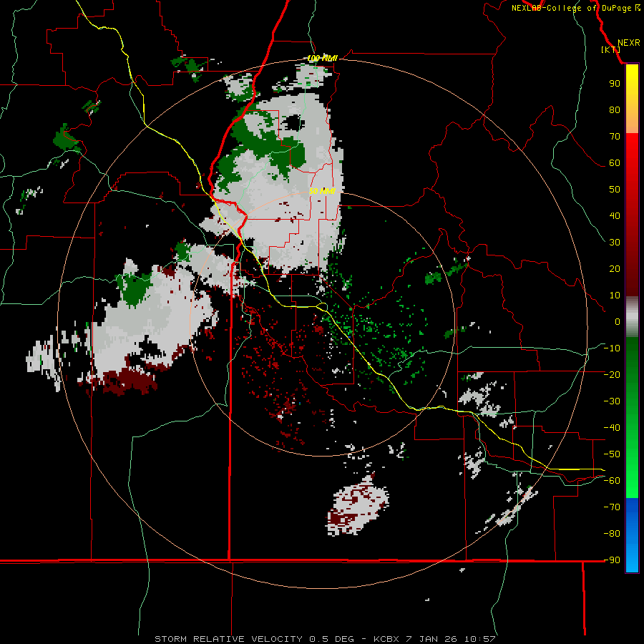Click the NEXR label above the color scale
This screenshot has height=644, width=644.
628,43
